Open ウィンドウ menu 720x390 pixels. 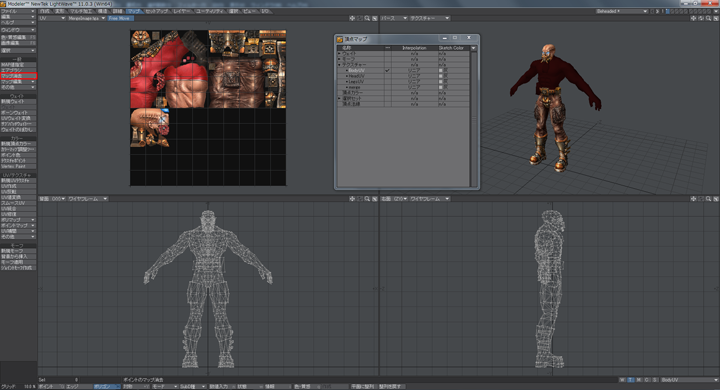(18, 30)
